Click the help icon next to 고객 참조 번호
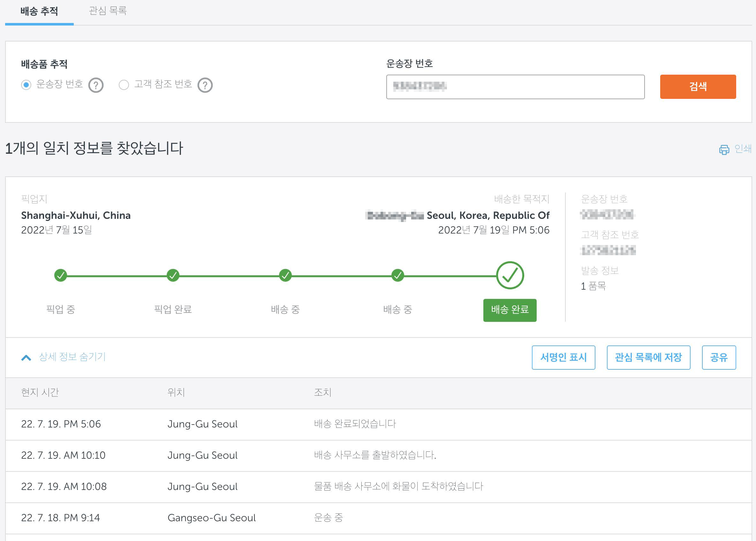The image size is (756, 541). 205,85
